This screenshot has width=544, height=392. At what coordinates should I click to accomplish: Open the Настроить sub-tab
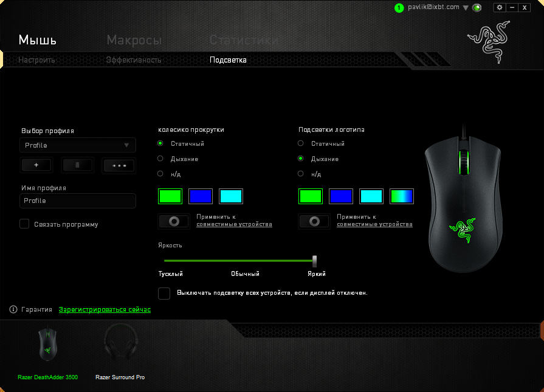36,60
